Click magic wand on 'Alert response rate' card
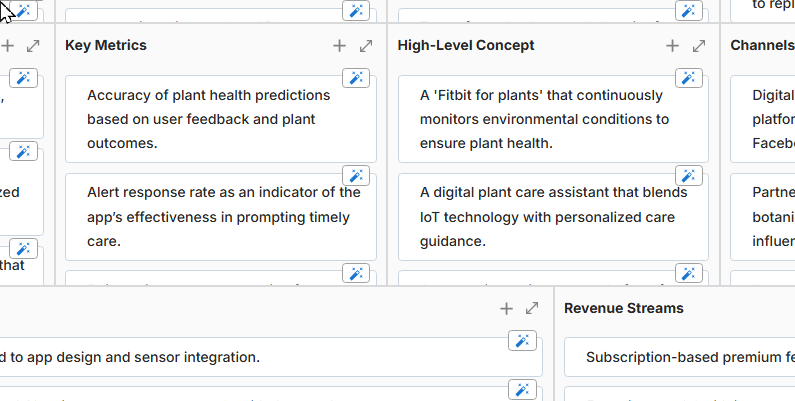The height and width of the screenshot is (401, 795). 356,176
